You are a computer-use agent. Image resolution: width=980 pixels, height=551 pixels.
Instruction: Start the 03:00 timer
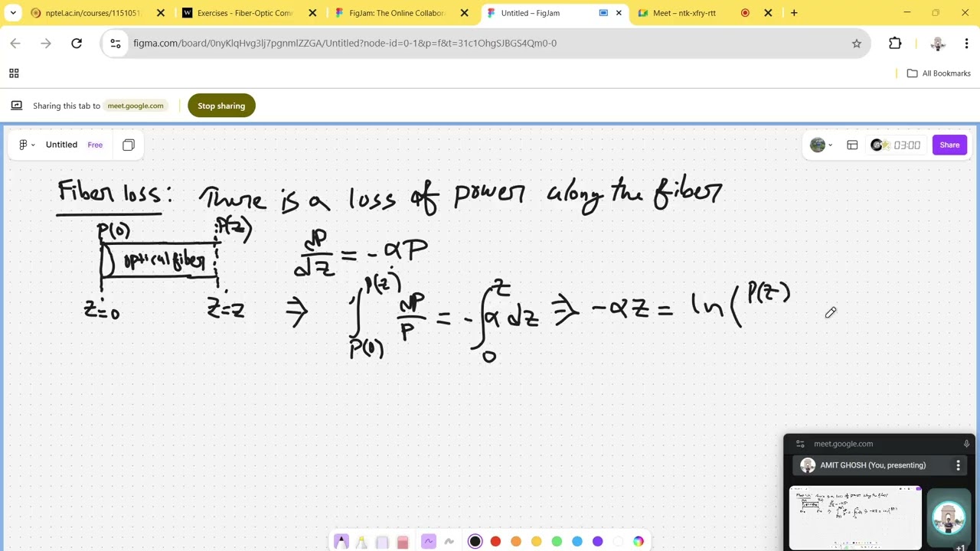[x=906, y=145]
